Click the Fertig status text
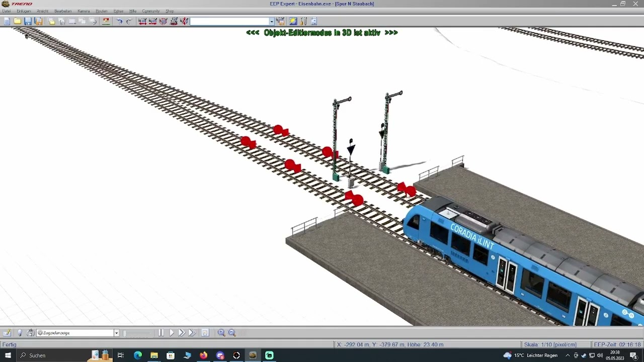 click(x=10, y=344)
